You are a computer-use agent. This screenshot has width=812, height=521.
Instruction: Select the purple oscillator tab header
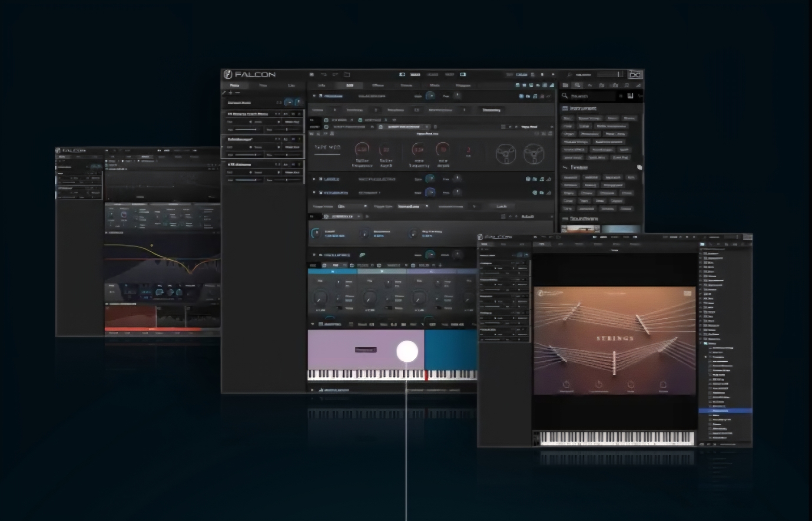click(431, 271)
